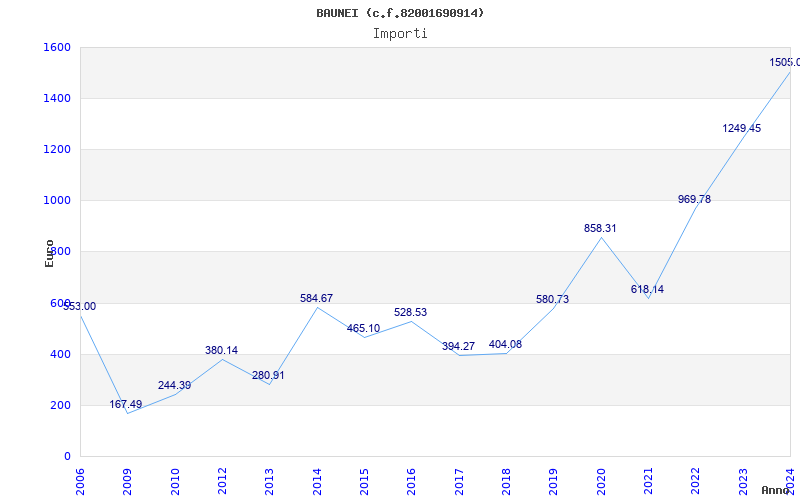Click the x-axis year 2020
800x500 pixels.
[x=601, y=482]
